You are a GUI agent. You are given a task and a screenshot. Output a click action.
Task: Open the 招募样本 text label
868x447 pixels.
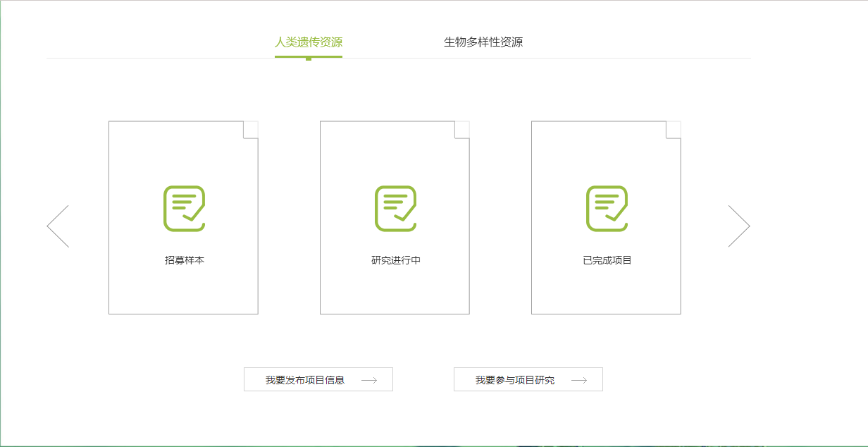pyautogui.click(x=185, y=260)
